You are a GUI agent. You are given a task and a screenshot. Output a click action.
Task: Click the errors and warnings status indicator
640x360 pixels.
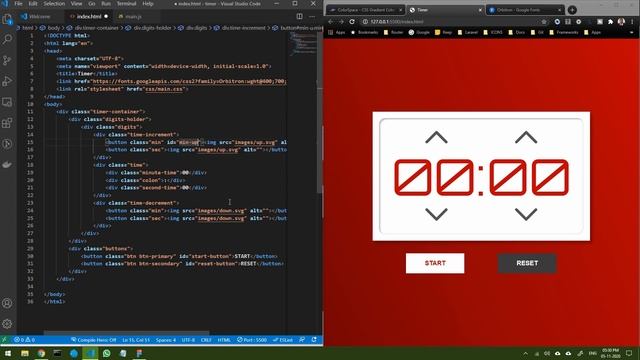24,340
